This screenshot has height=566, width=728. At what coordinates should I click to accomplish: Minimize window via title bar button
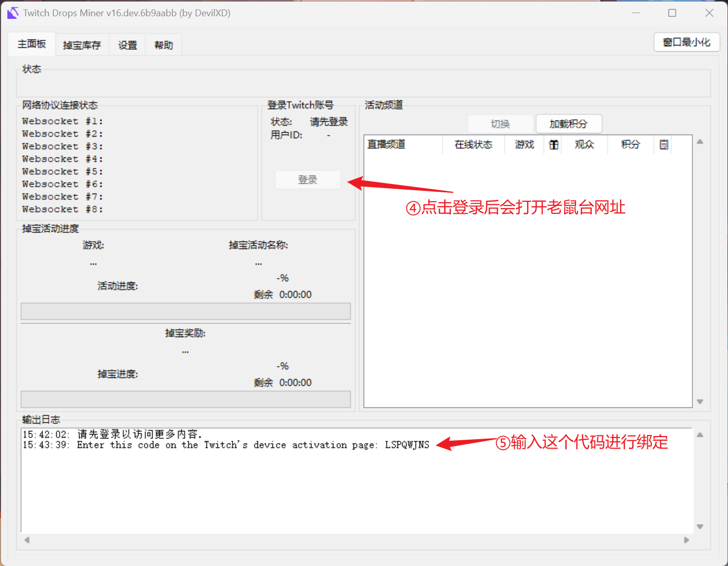(x=636, y=13)
